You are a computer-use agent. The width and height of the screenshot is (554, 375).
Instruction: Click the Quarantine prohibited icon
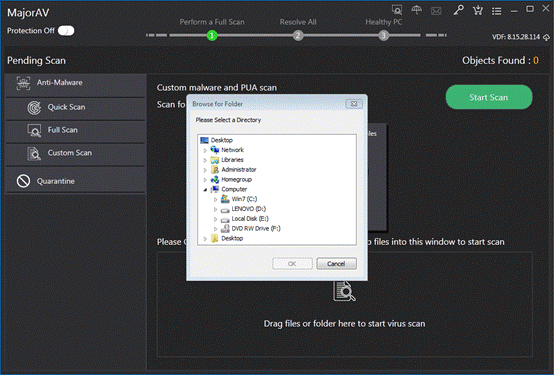pos(23,181)
